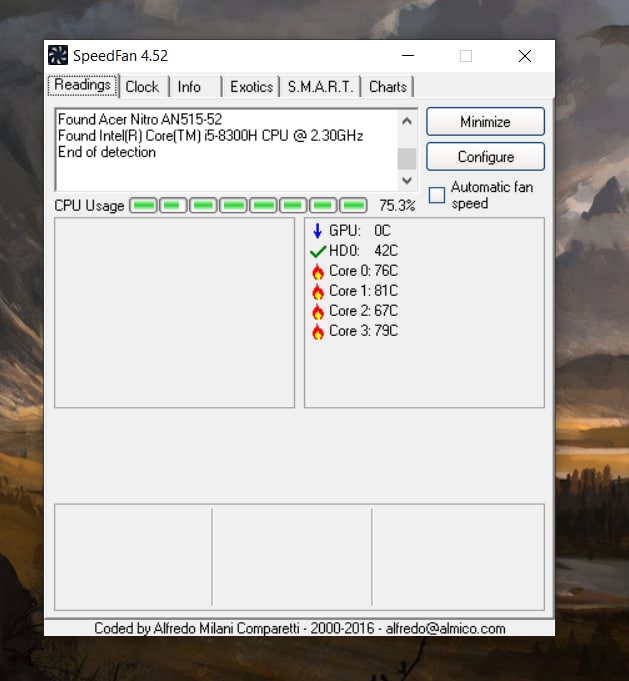Screen dimensions: 629x681
Task: Select the Intel Core i5-8300H log line
Action: click(x=211, y=136)
